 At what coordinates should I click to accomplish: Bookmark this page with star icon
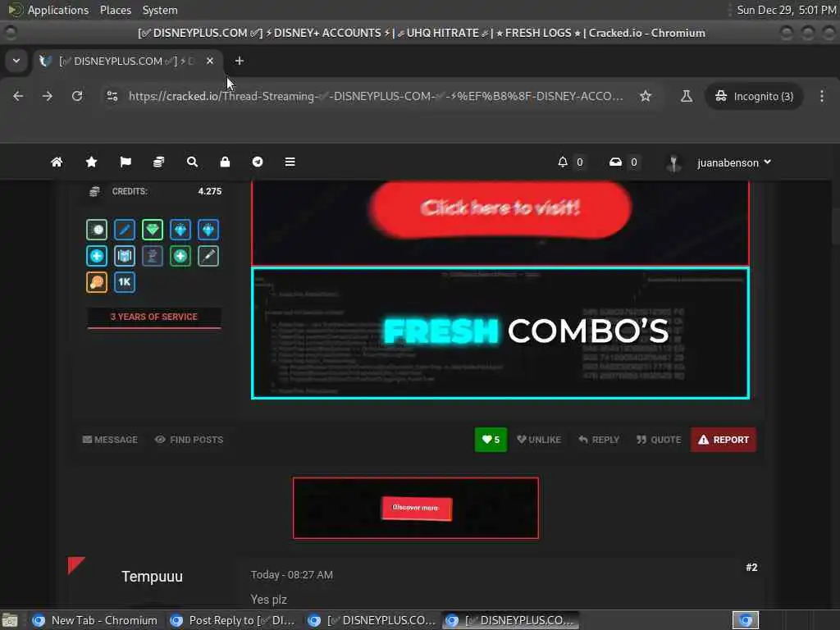(646, 96)
